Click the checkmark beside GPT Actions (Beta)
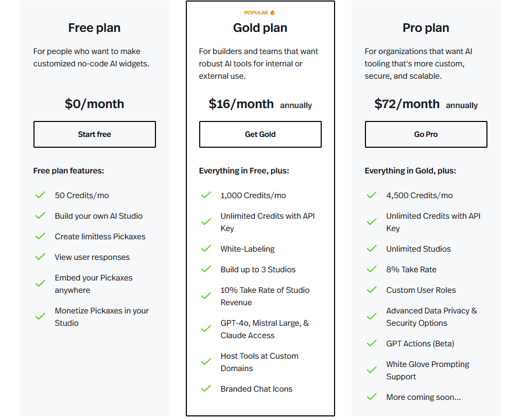Screen dimensions: 524x420 pyautogui.click(x=372, y=343)
